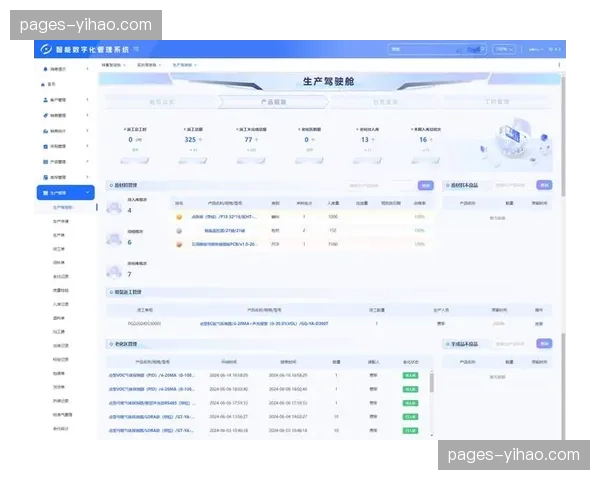Click lower-right defective panel purple query button

coord(544,344)
